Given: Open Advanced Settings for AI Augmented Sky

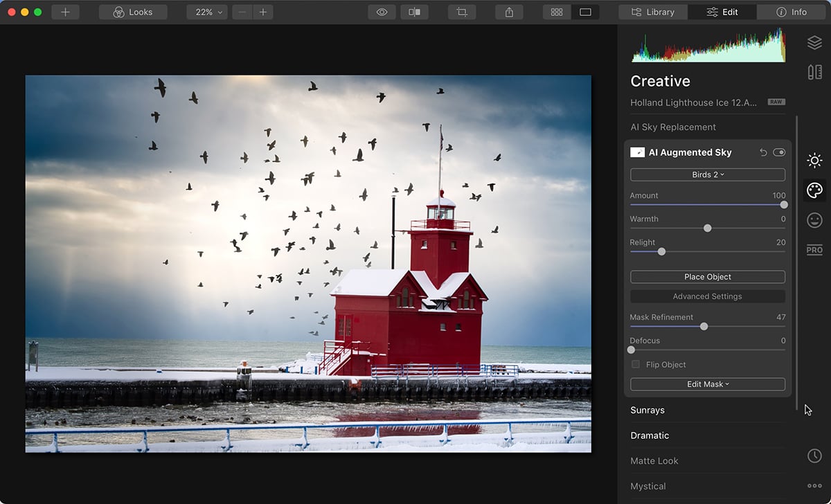Looking at the screenshot, I should 707,296.
